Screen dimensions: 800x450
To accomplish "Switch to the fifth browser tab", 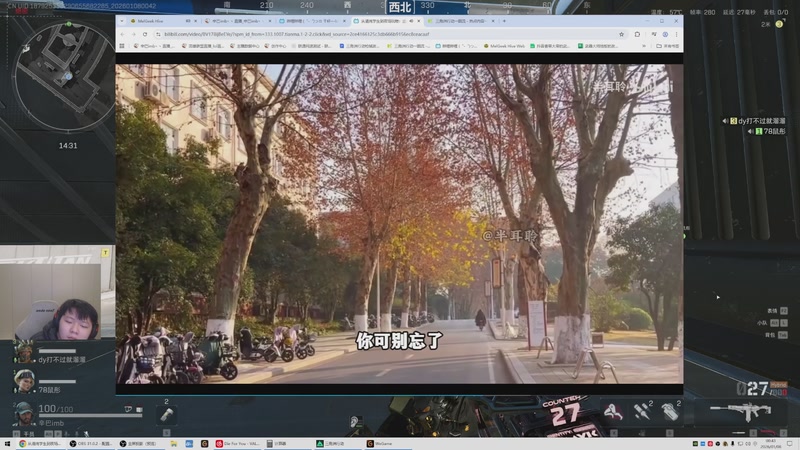I will 461,21.
